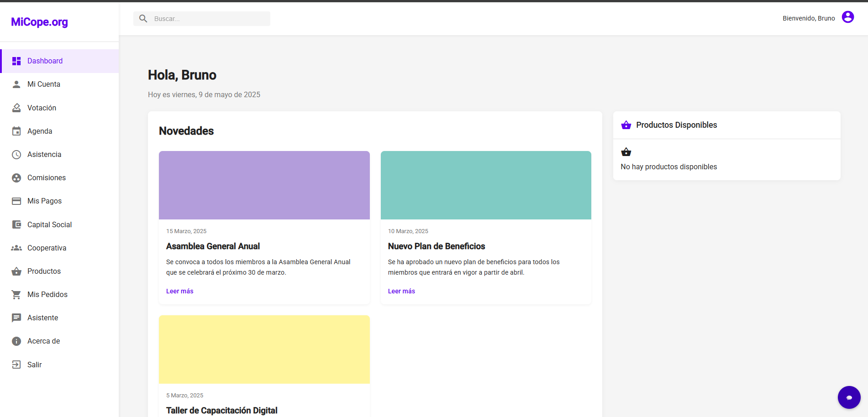Click the user profile avatar icon
The width and height of the screenshot is (868, 417).
click(847, 17)
